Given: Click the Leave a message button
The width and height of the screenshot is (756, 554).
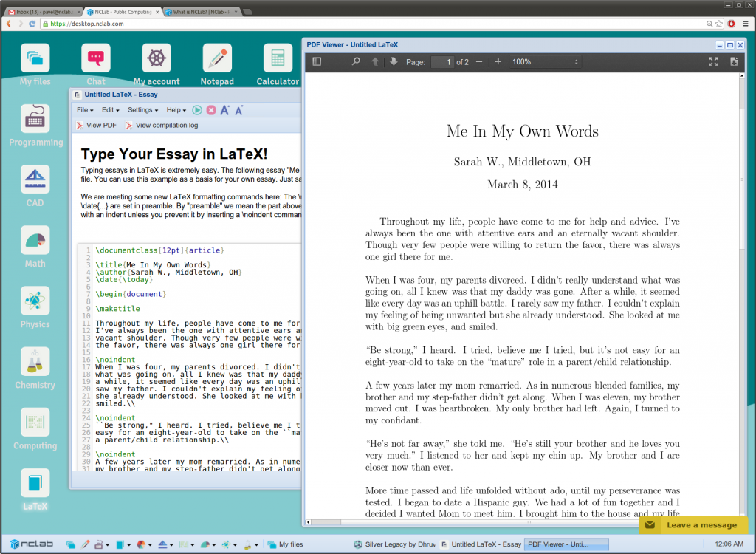Looking at the screenshot, I should pyautogui.click(x=693, y=525).
